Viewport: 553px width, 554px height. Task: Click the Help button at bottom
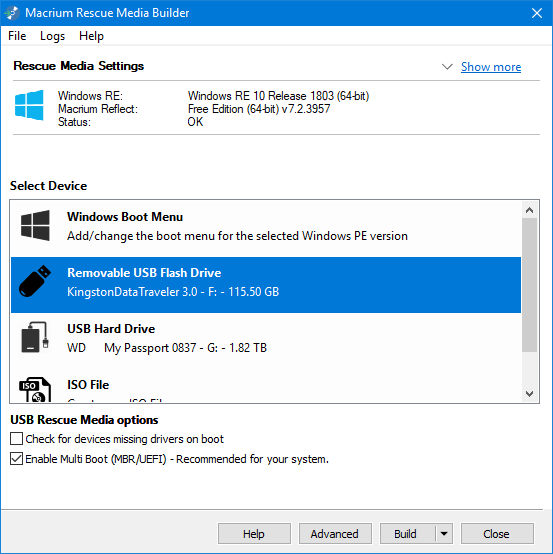(254, 534)
